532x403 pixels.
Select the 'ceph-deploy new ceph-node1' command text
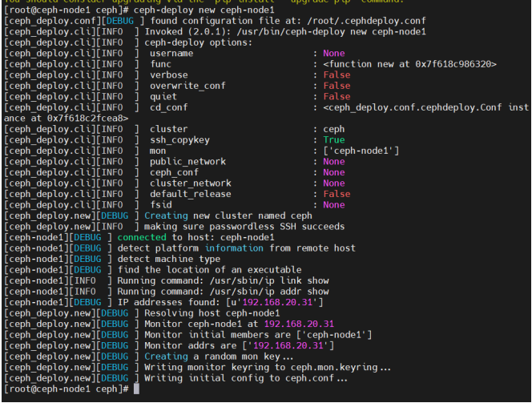click(x=204, y=10)
